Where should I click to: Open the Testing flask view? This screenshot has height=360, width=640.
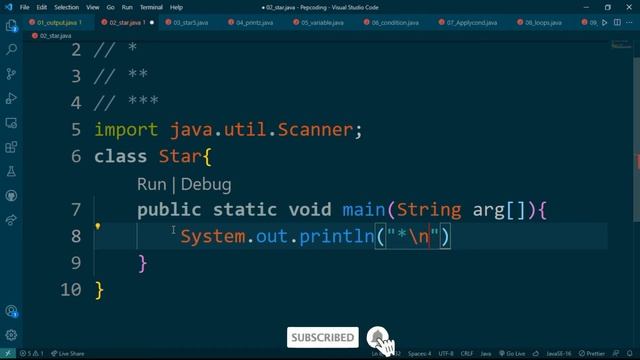click(x=11, y=171)
